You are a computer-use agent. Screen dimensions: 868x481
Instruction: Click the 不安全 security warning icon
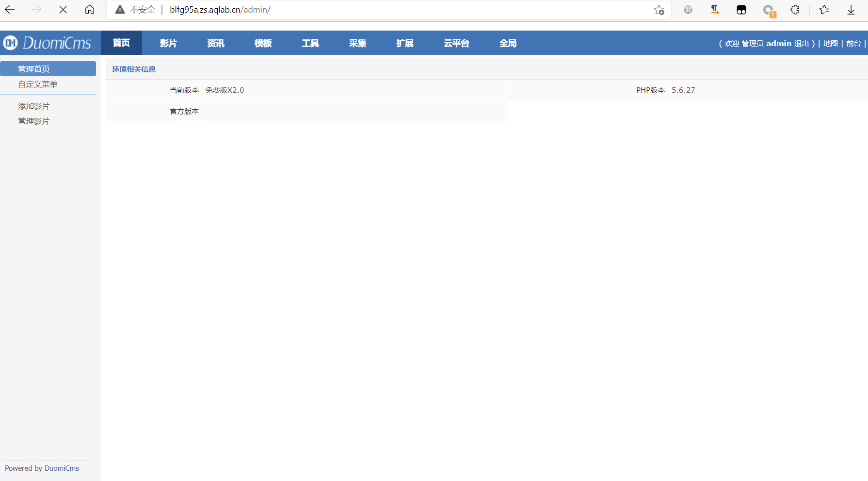click(119, 9)
